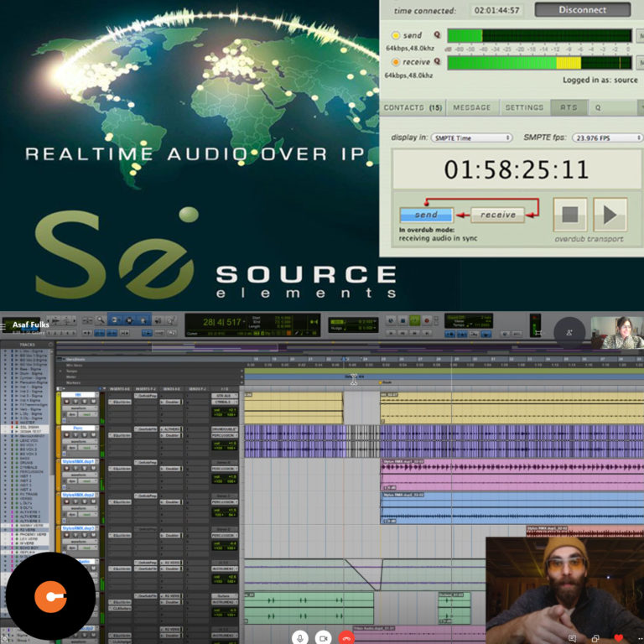Click the 02:01:44:57 time connected value

tap(496, 10)
